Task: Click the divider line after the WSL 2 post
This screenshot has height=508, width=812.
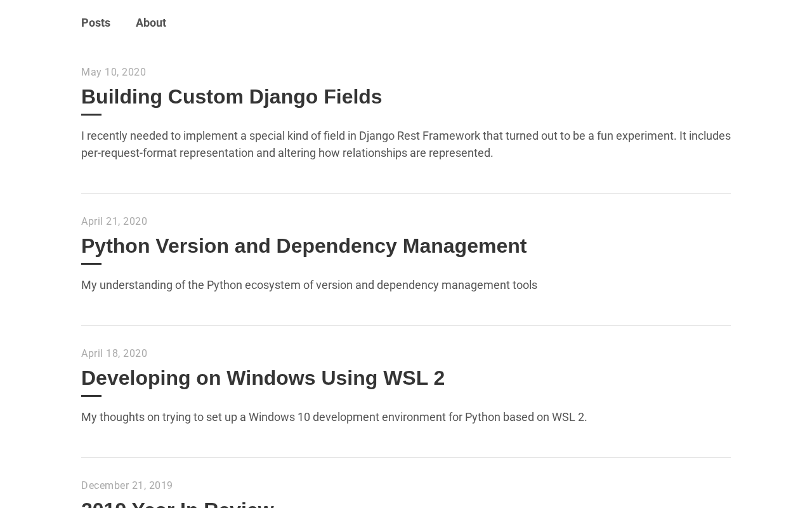Action: tap(406, 457)
